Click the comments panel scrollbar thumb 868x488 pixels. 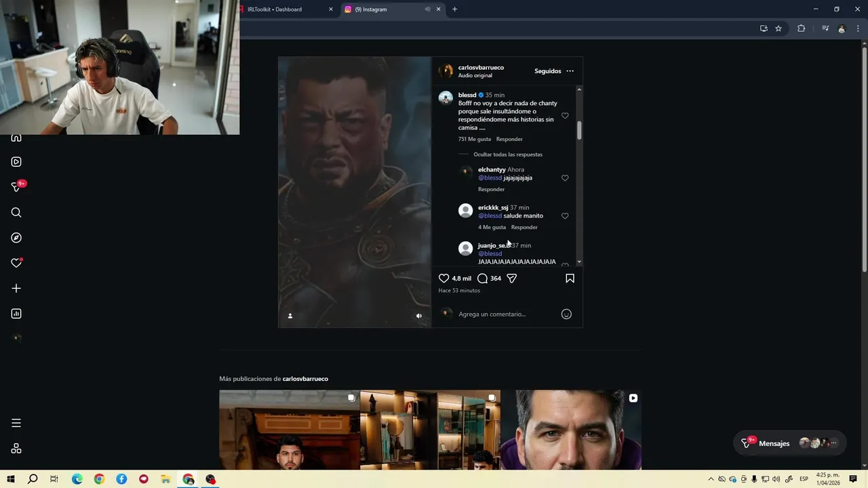point(579,131)
